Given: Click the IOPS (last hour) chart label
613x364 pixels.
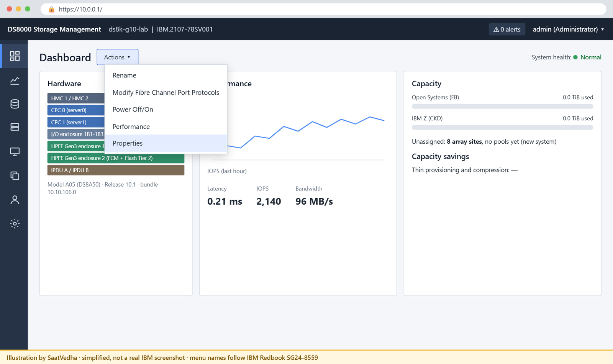Looking at the screenshot, I should tap(227, 171).
